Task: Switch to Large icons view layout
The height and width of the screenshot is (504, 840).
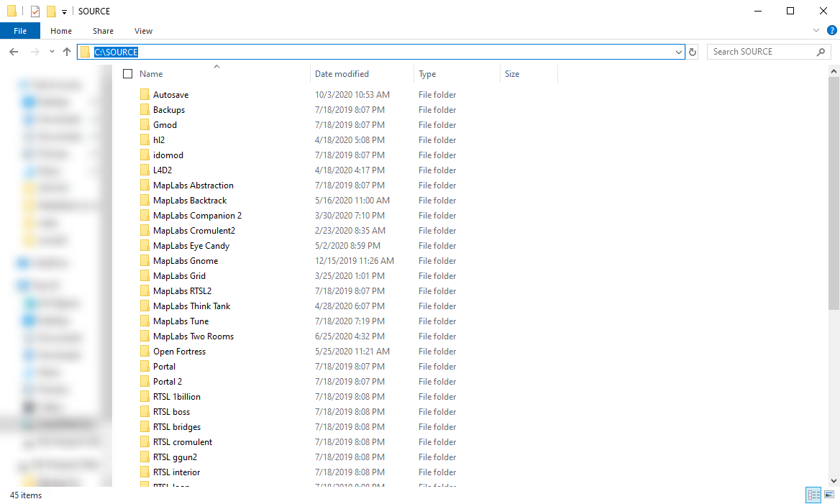Action: click(828, 495)
